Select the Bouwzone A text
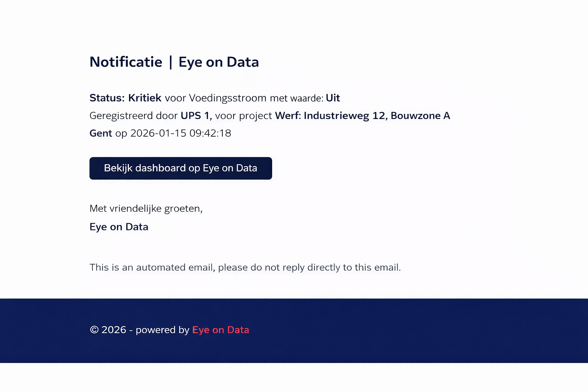The width and height of the screenshot is (588, 392). pyautogui.click(x=420, y=116)
